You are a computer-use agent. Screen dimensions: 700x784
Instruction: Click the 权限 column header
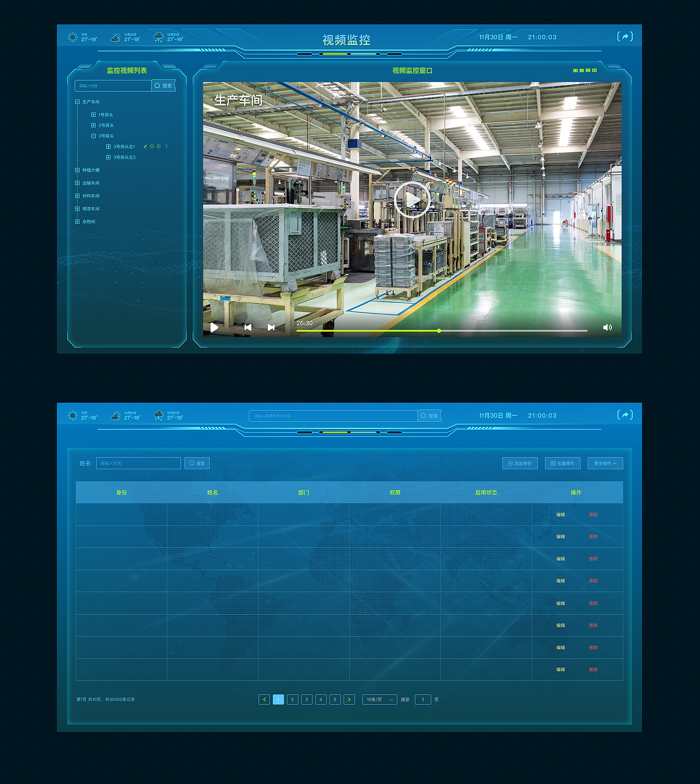click(x=395, y=493)
